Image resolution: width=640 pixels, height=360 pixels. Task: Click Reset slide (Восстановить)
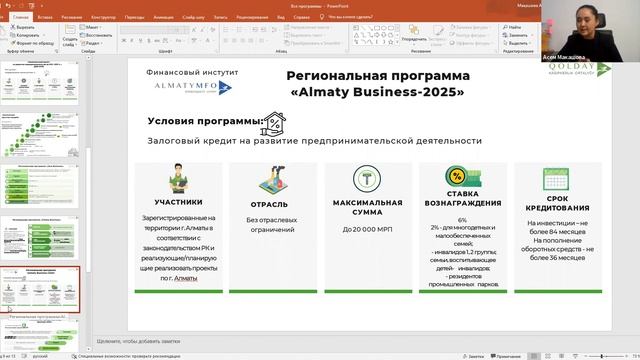[x=96, y=35]
